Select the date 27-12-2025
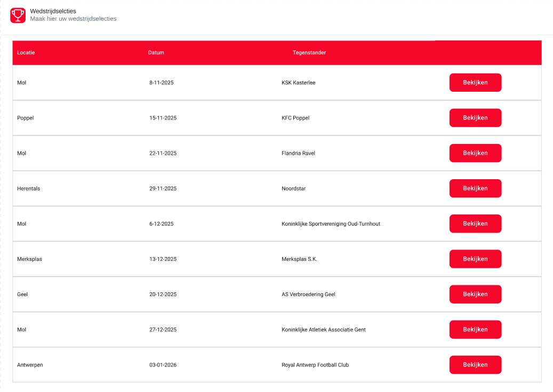The height and width of the screenshot is (392, 553). [x=163, y=330]
